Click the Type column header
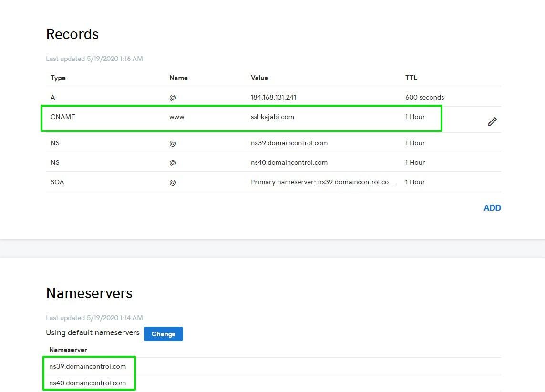Screen dimensions: 545x392 [x=58, y=78]
